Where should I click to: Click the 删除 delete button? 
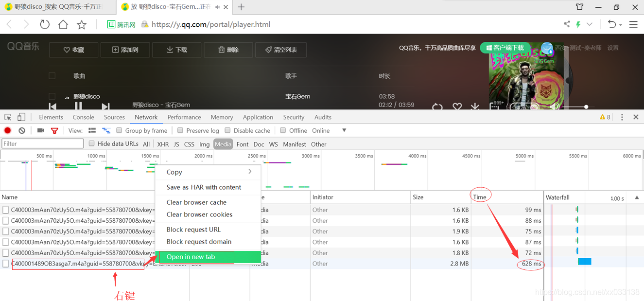228,50
